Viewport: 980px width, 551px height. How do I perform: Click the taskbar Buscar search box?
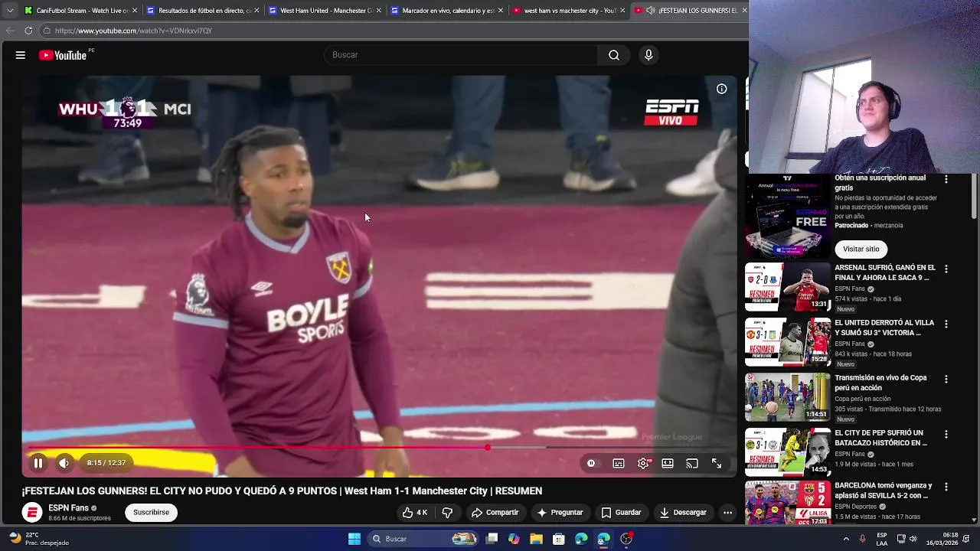coord(423,539)
